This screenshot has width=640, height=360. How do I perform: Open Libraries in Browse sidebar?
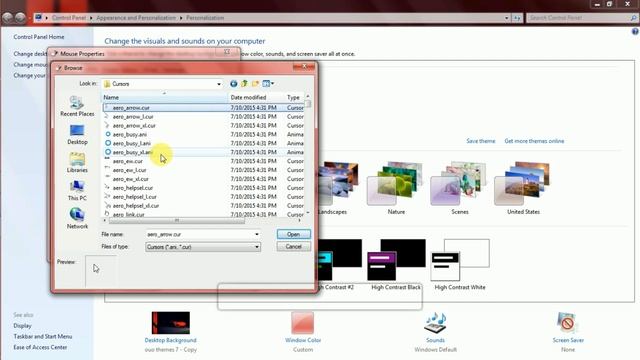click(77, 162)
